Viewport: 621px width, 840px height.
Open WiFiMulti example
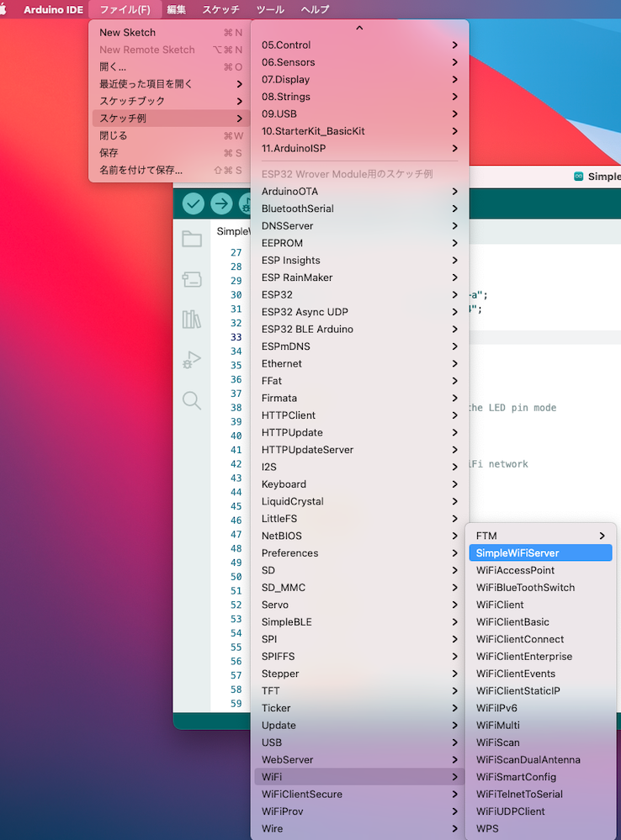[540, 725]
